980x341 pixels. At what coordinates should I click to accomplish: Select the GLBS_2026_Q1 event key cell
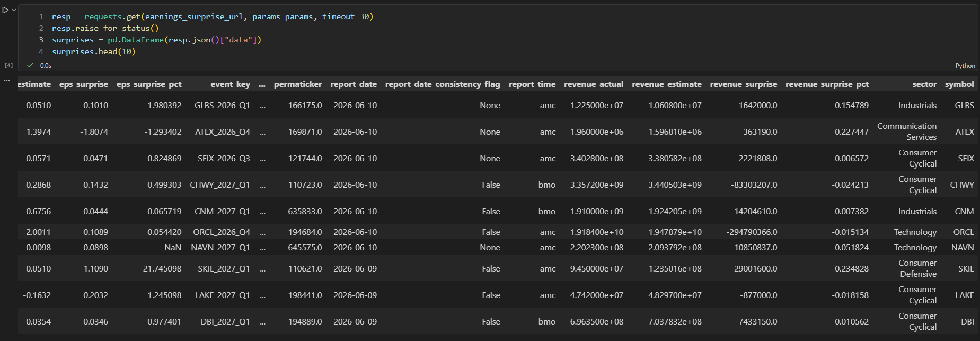(x=222, y=106)
